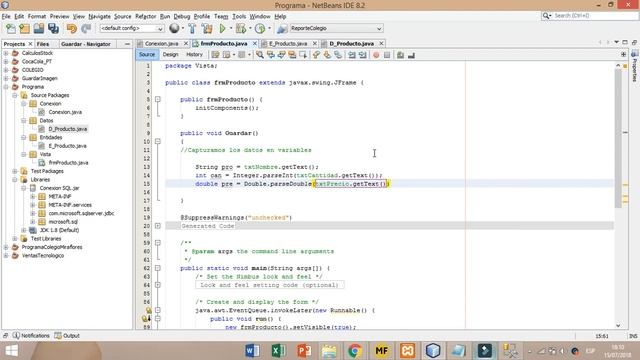Click the red Start Macro Recording icon
This screenshot has height=360, width=640.
point(376,55)
